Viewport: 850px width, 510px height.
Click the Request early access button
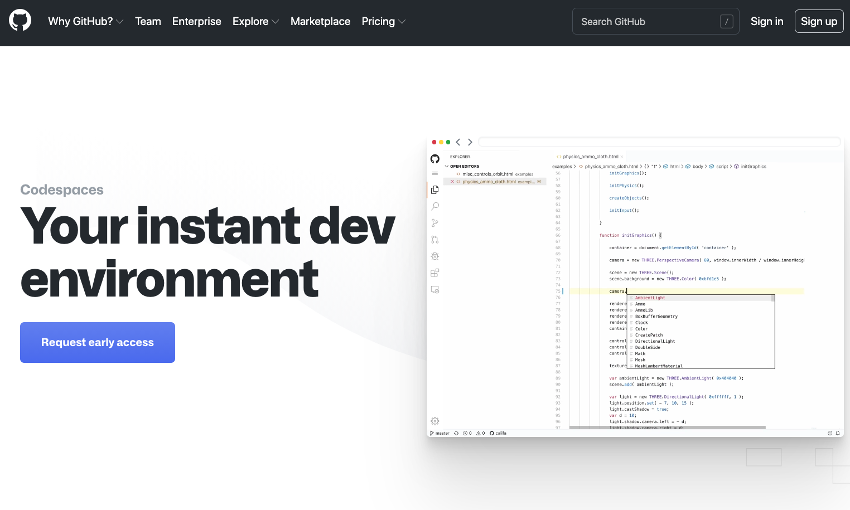pos(98,343)
